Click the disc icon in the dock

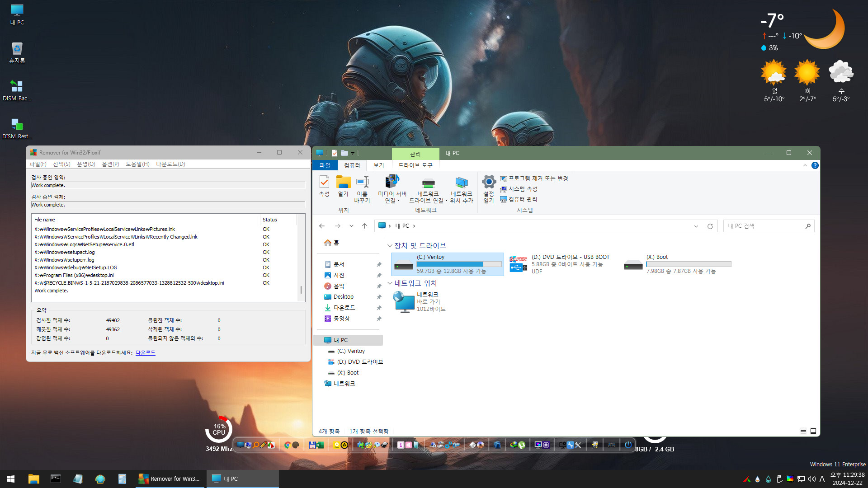point(480,445)
